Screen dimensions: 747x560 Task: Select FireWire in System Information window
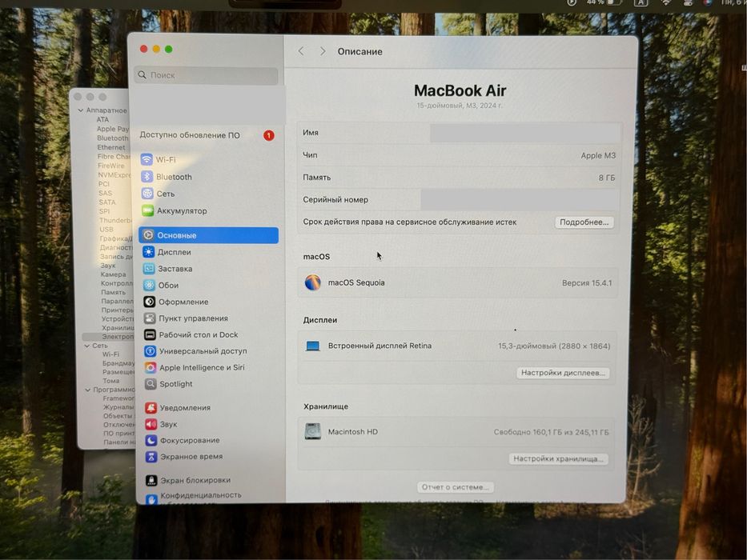tap(111, 166)
